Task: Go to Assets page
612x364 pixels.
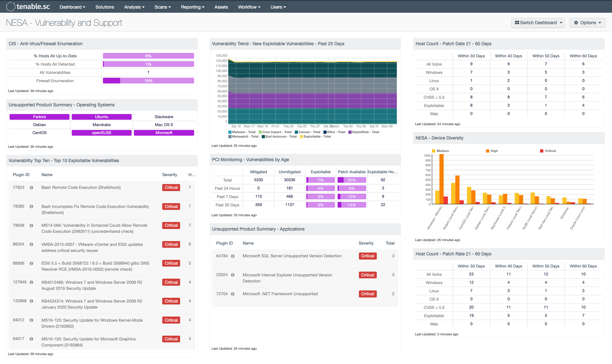Action: [221, 7]
